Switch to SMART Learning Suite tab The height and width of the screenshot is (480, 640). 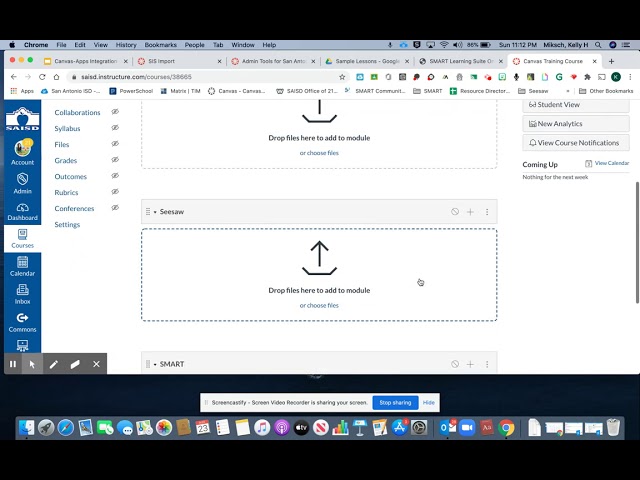[461, 61]
